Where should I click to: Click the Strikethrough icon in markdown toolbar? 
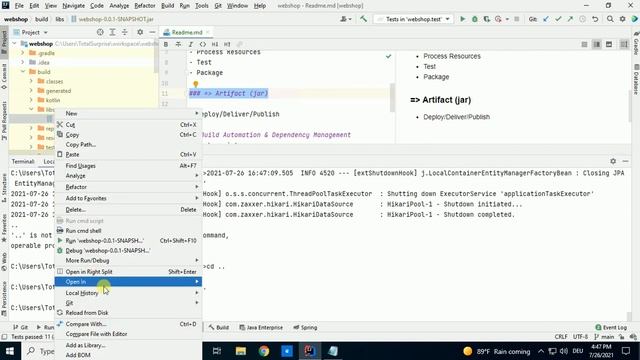tap(178, 44)
